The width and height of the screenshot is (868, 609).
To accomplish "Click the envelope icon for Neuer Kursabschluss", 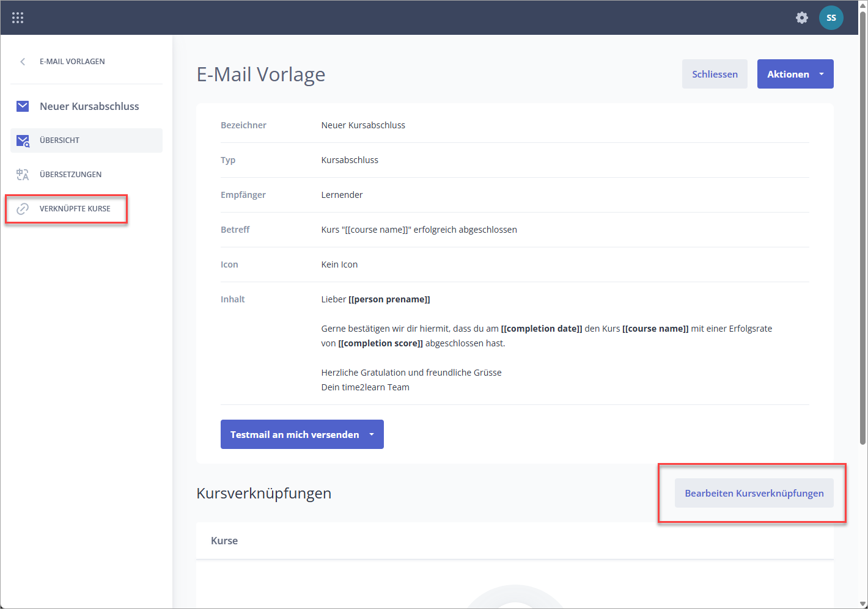I will pyautogui.click(x=23, y=106).
